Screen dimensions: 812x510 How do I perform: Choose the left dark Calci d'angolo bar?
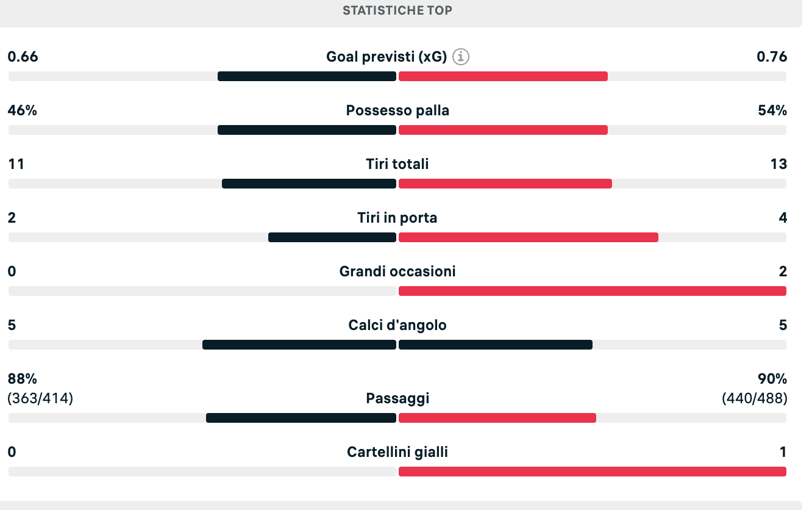pos(299,345)
